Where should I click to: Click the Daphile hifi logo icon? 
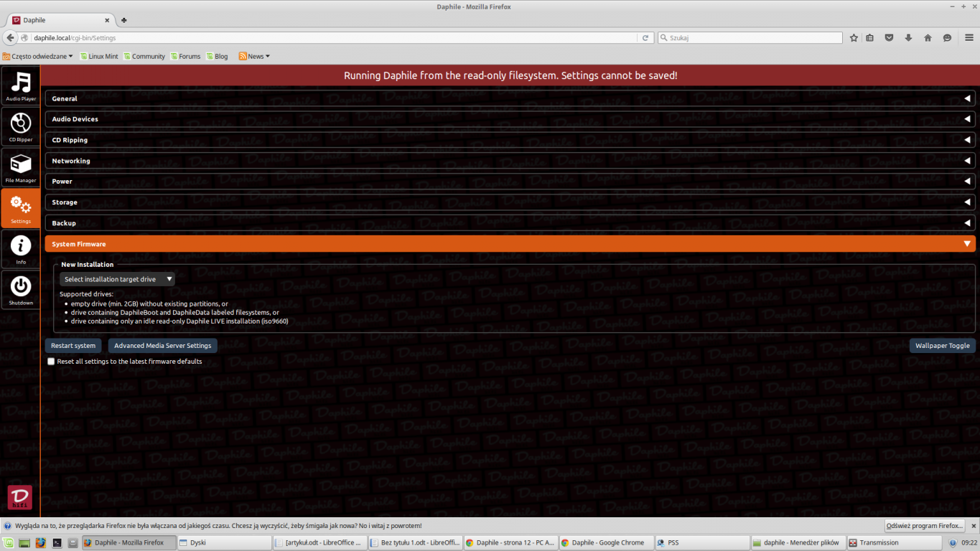pyautogui.click(x=20, y=499)
